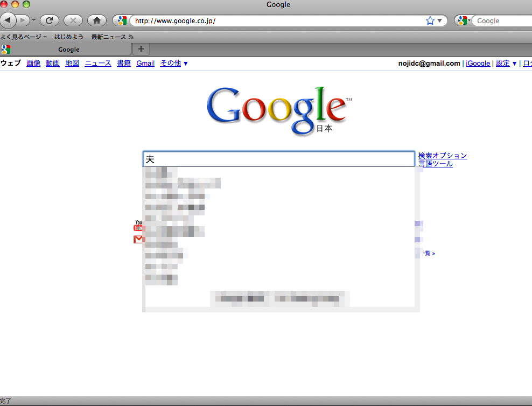Stop loading with the X toolbar button
The image size is (532, 406).
[x=73, y=20]
